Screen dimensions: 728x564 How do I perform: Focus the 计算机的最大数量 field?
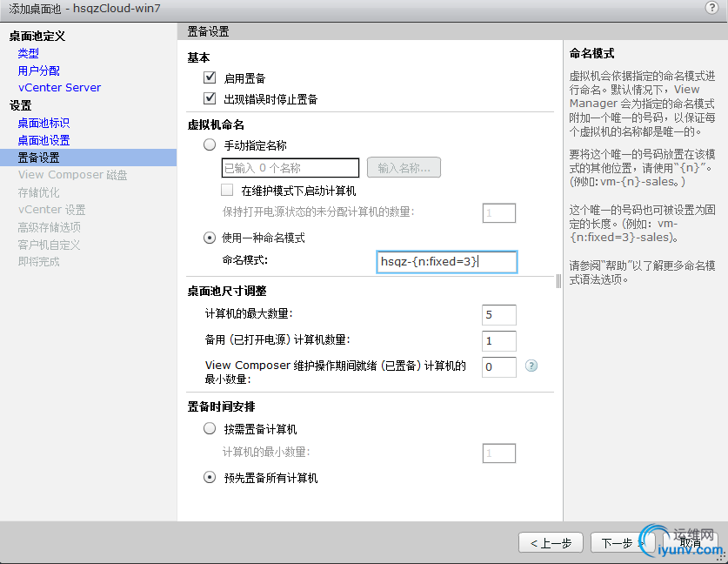coord(499,315)
